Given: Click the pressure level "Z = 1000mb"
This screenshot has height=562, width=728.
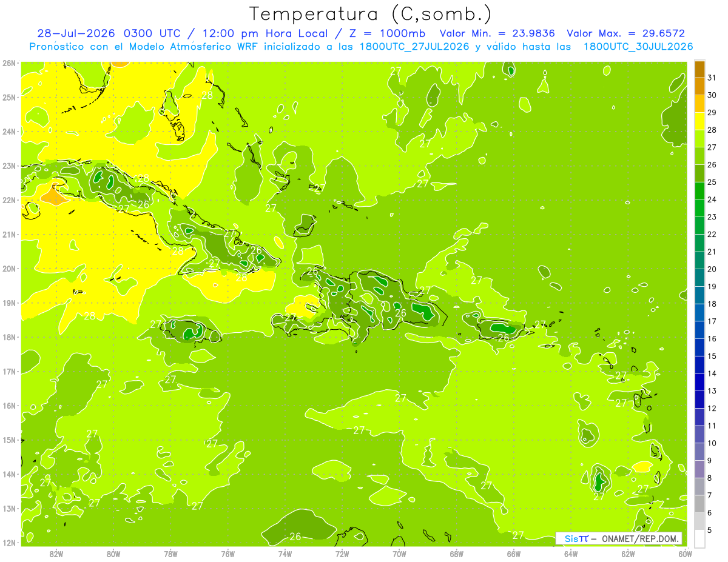Looking at the screenshot, I should point(386,33).
